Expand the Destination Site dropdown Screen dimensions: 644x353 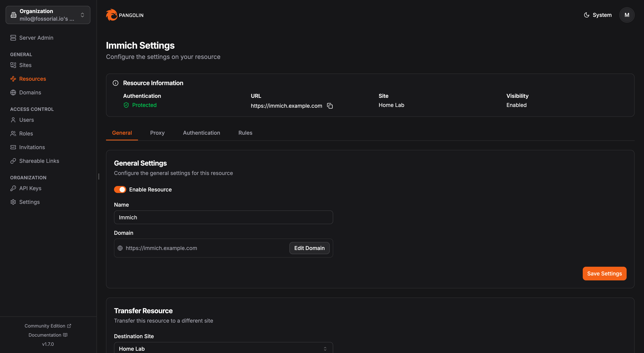click(x=223, y=349)
